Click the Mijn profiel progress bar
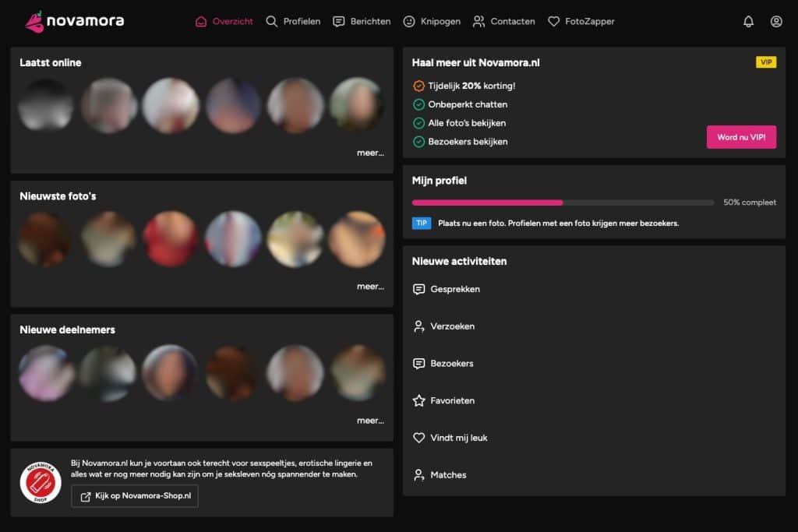This screenshot has width=798, height=532. (x=563, y=203)
